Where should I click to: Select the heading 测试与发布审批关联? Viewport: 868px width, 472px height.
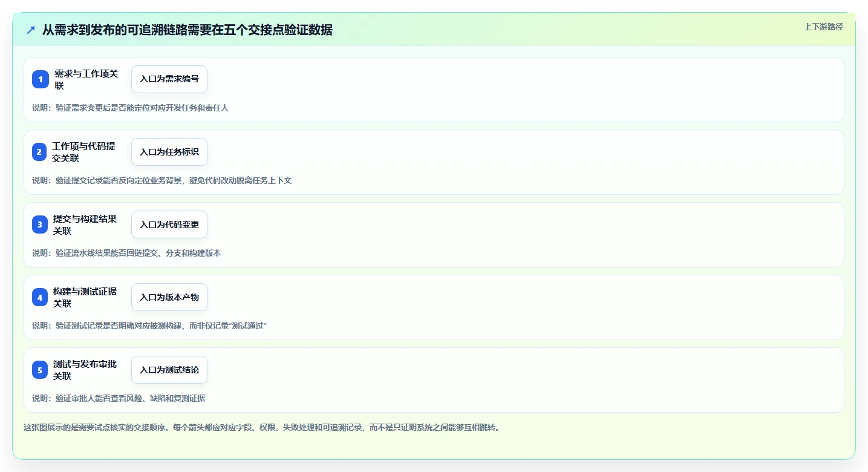click(85, 370)
